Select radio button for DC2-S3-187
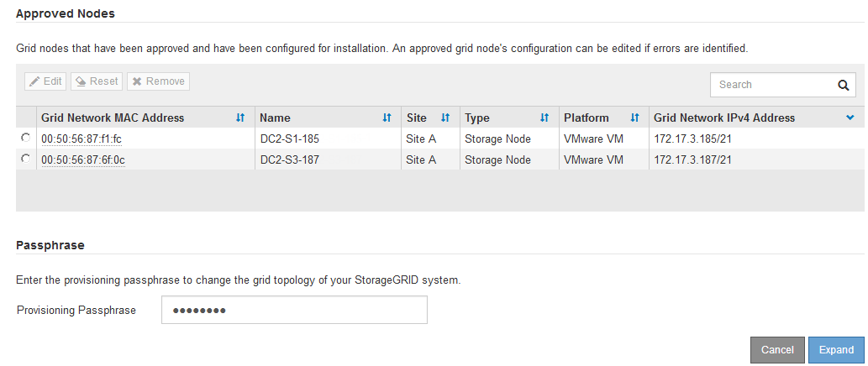This screenshot has height=366, width=868. click(26, 159)
